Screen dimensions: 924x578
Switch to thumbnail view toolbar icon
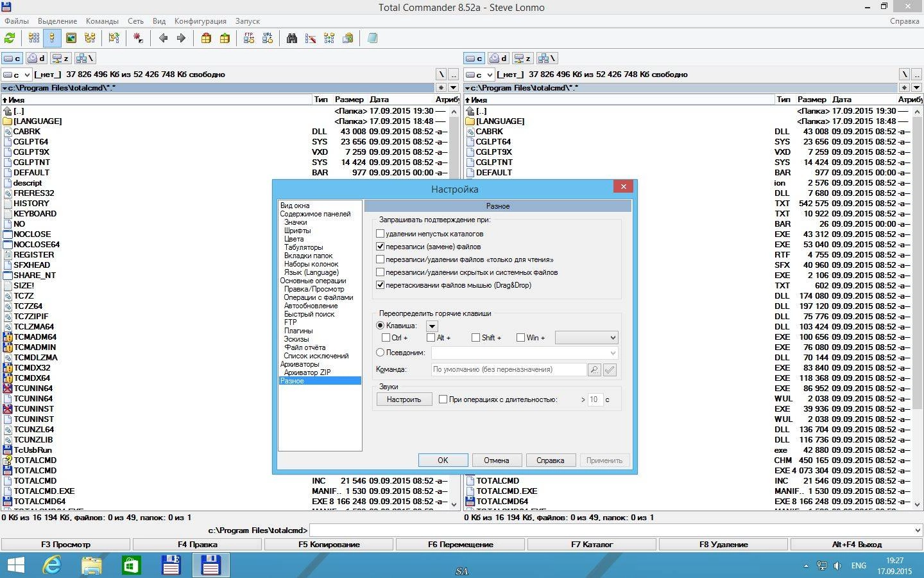(71, 39)
